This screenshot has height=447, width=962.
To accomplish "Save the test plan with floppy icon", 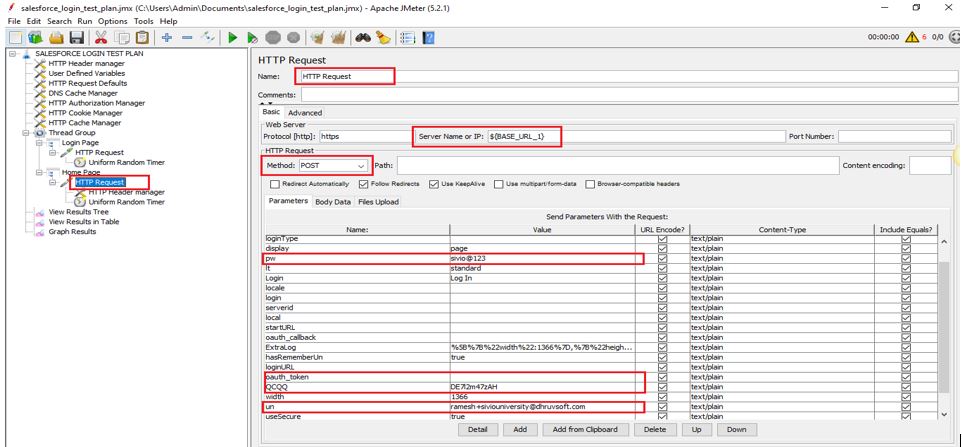I will (x=77, y=38).
